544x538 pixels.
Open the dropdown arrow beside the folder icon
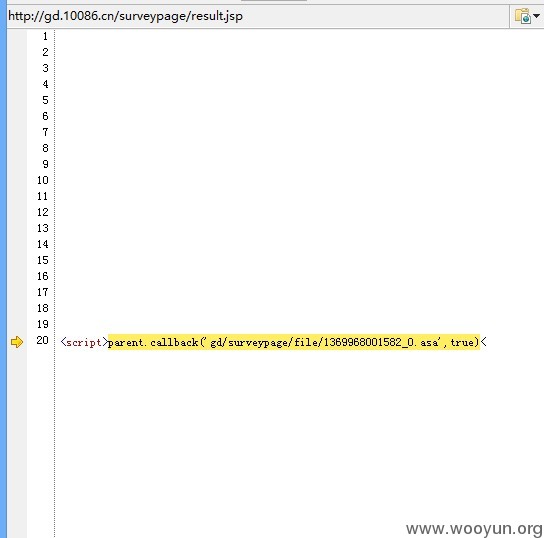click(536, 16)
